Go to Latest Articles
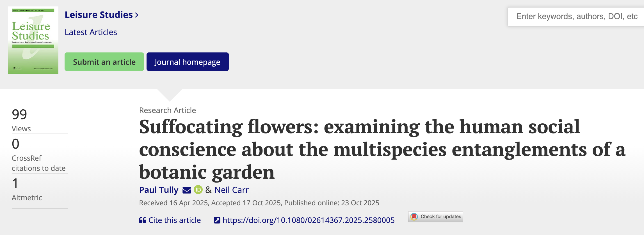 (x=91, y=32)
